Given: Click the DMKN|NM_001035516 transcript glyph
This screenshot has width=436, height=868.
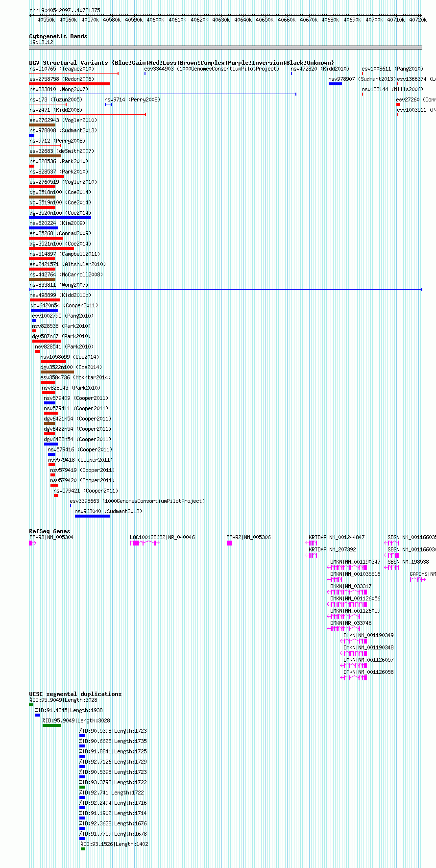Looking at the screenshot, I should click(x=335, y=580).
